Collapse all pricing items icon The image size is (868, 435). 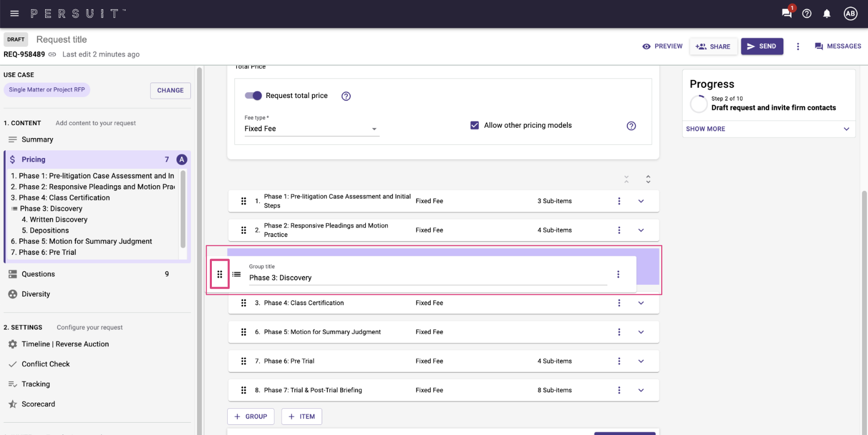pyautogui.click(x=626, y=179)
